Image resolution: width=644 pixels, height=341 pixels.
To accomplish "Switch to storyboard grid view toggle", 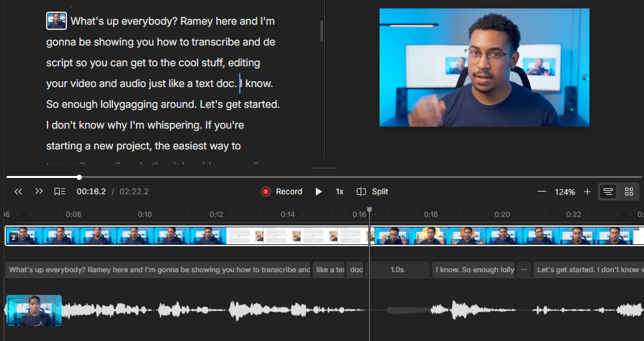I will [x=628, y=192].
